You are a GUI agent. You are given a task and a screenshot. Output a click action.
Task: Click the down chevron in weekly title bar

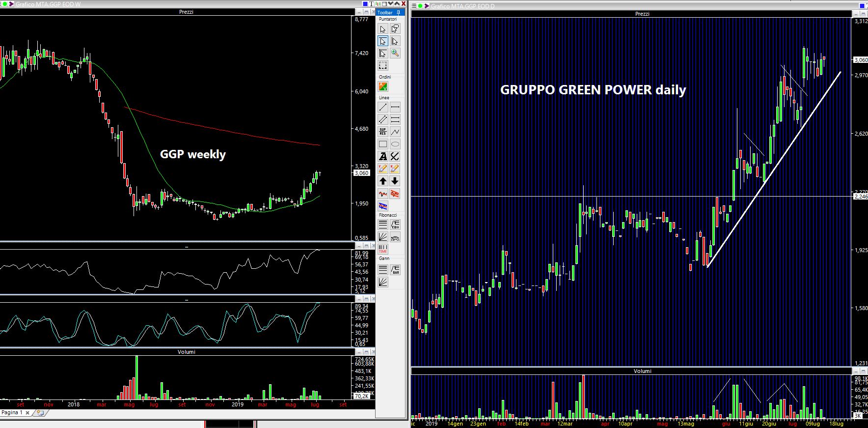[x=390, y=4]
